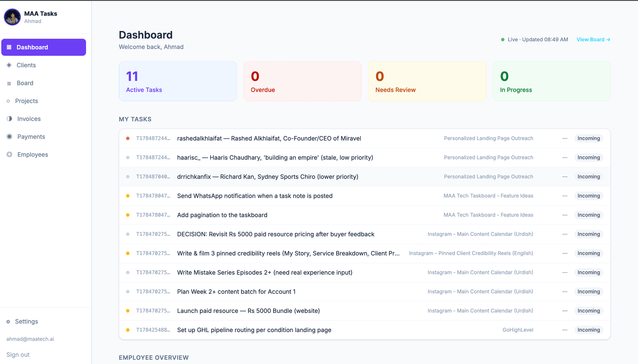Click Personalized Landing Page Outreach on drrichkanfix row
The image size is (638, 364).
[x=488, y=177]
